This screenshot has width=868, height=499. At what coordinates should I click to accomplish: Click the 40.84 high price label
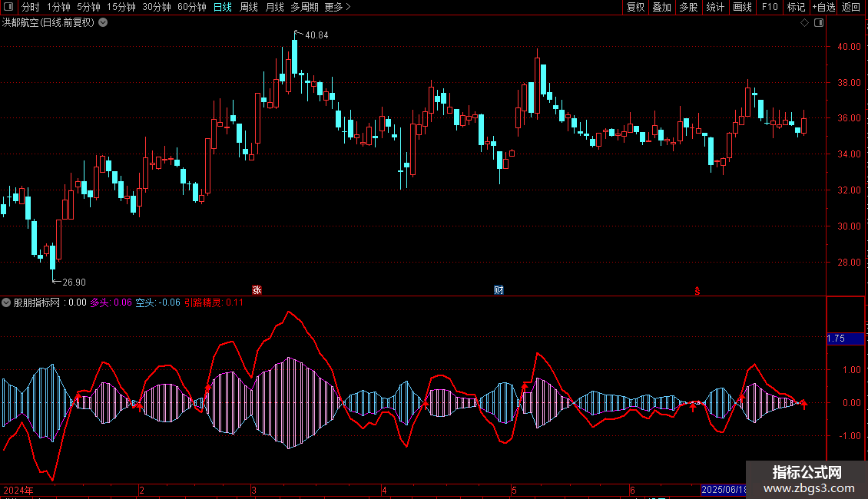316,35
